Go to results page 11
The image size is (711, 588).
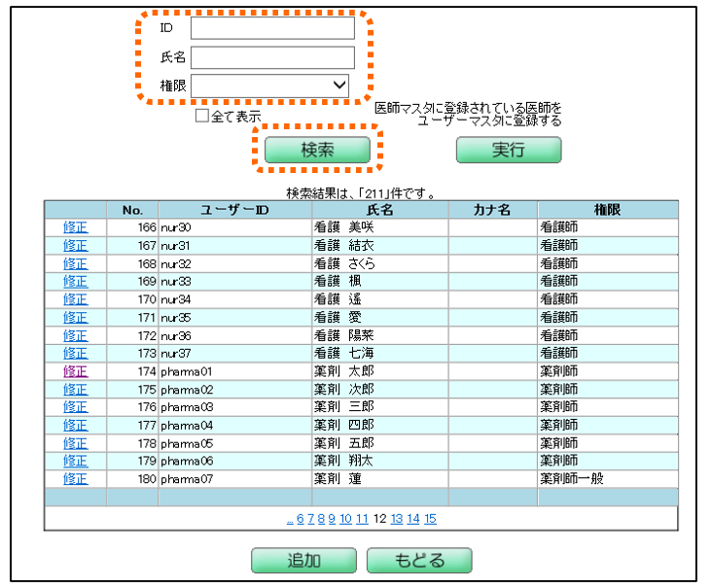coord(362,519)
